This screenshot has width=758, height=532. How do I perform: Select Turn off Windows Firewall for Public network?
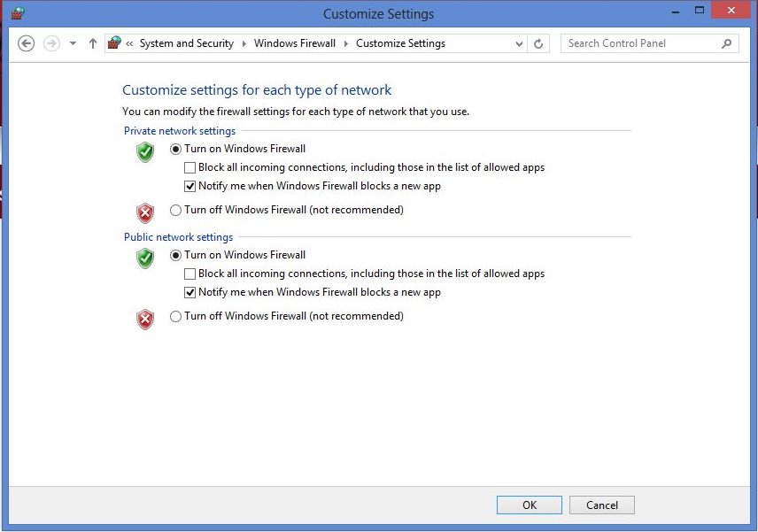tap(175, 317)
